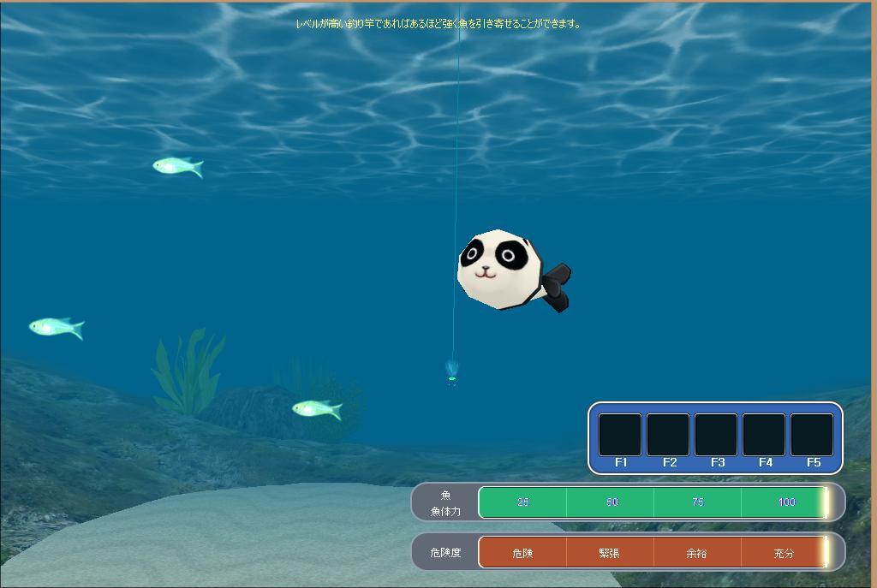Click the yellow hint text at top
The width and height of the screenshot is (877, 588).
click(438, 23)
